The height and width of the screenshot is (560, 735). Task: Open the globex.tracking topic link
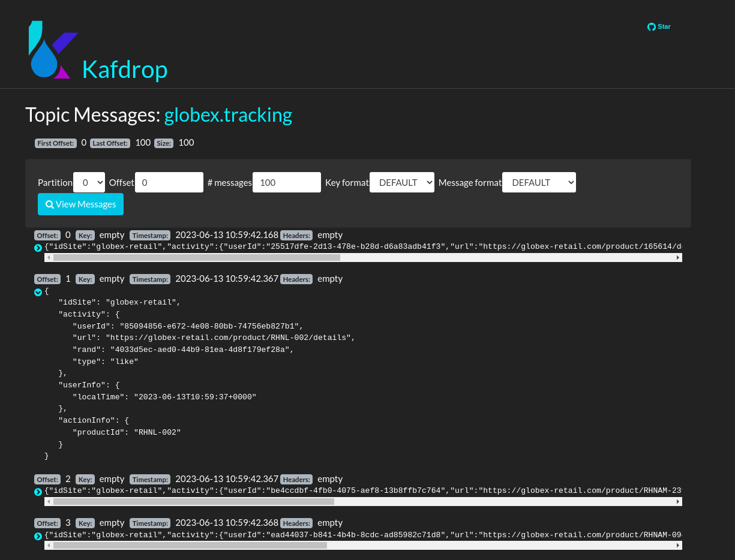pos(228,115)
